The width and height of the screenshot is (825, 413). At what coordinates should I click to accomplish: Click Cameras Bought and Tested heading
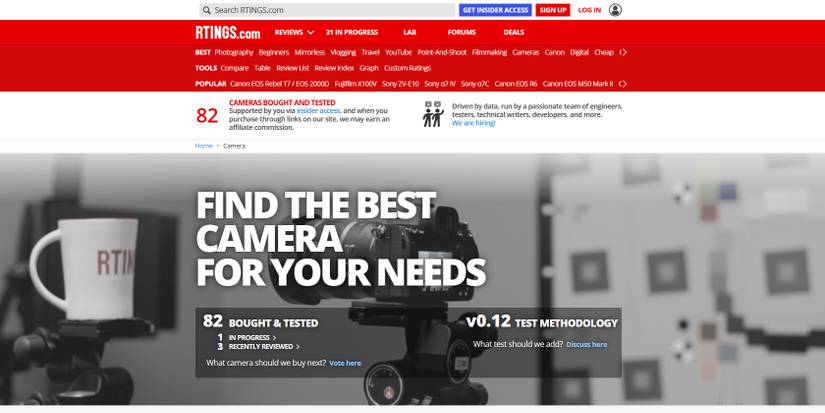pos(282,103)
